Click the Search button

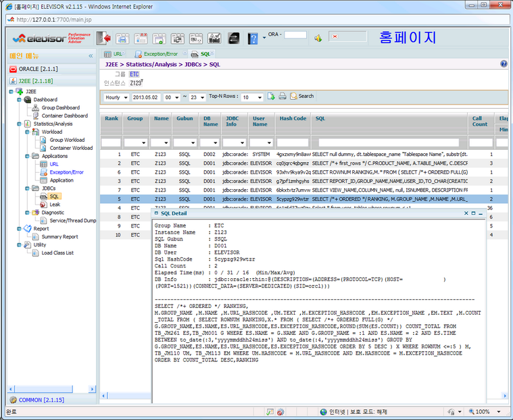[x=302, y=96]
